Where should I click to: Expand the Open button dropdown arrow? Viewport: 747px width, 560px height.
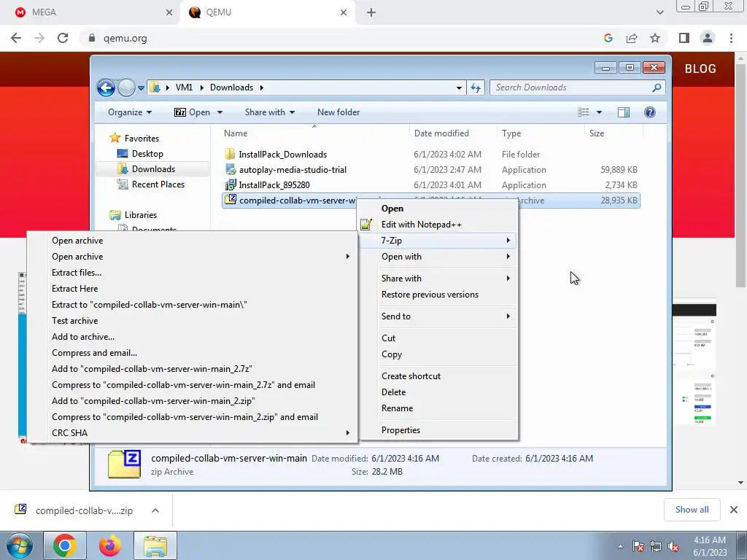[x=220, y=112]
